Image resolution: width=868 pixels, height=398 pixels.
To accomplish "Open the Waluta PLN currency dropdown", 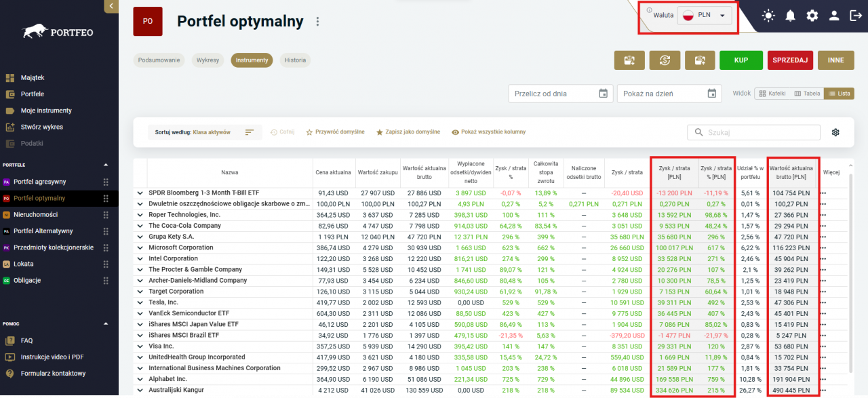I will (x=704, y=15).
